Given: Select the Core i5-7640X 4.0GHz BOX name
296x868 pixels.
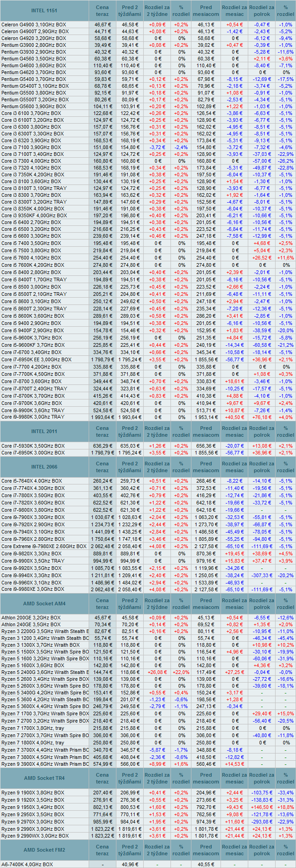Looking at the screenshot, I should tap(32, 481).
